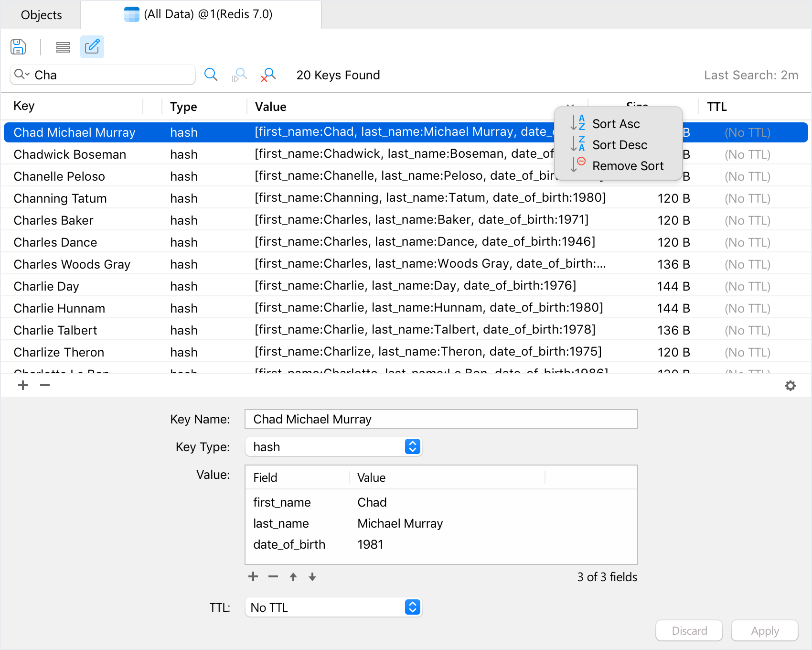
Task: Click the 136 B size of Charlie Talbert
Action: coord(673,330)
